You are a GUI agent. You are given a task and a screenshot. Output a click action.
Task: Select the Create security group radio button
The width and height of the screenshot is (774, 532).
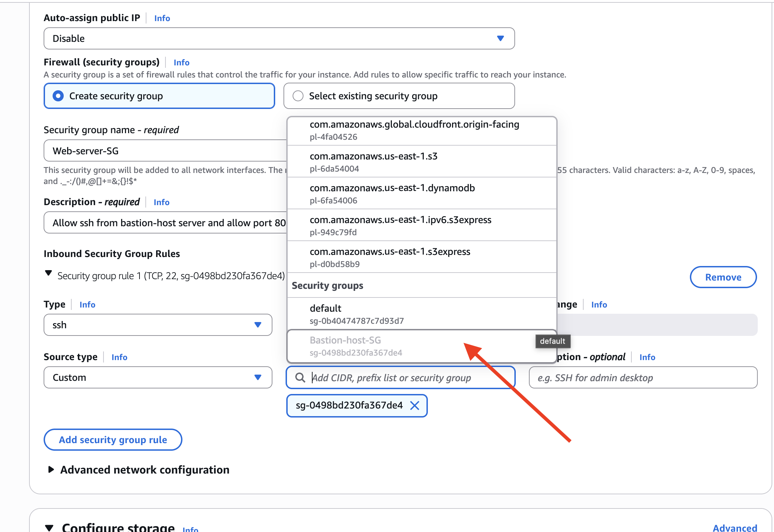click(x=58, y=96)
